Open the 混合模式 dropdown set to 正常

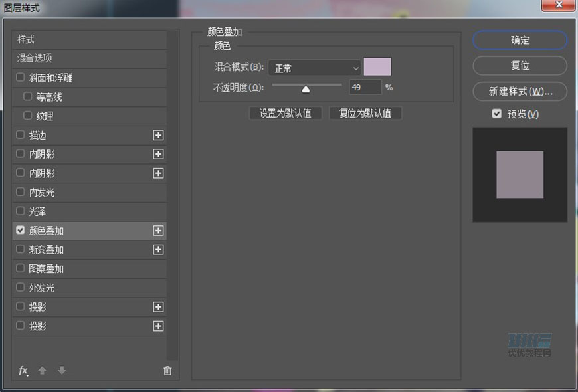[314, 68]
